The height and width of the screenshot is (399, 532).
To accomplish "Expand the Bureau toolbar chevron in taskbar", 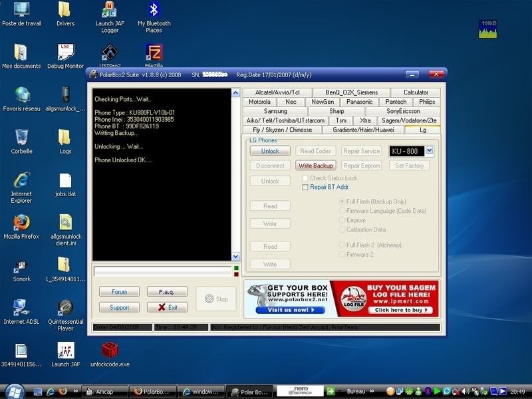I will (372, 391).
